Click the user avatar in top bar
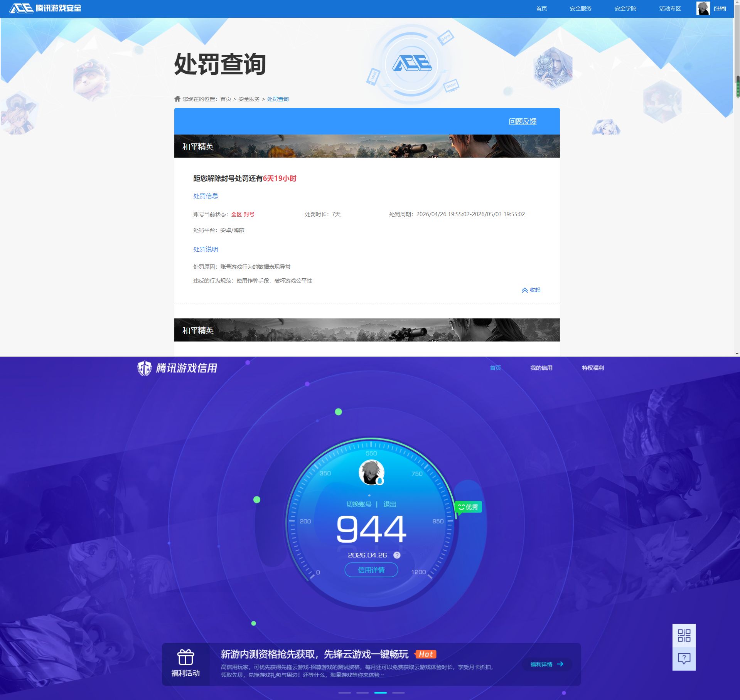The width and height of the screenshot is (740, 700). point(703,8)
